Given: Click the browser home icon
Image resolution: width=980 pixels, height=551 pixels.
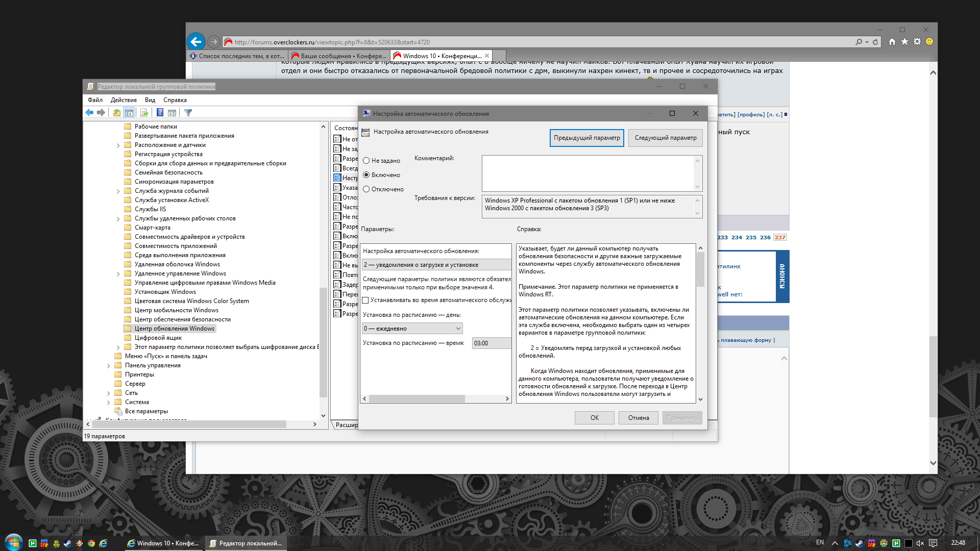Looking at the screenshot, I should point(892,42).
